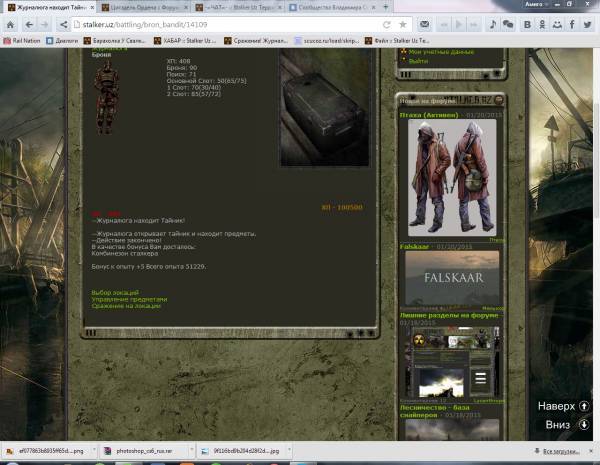Click the Выйти logout link
This screenshot has height=465, width=600.
(418, 61)
